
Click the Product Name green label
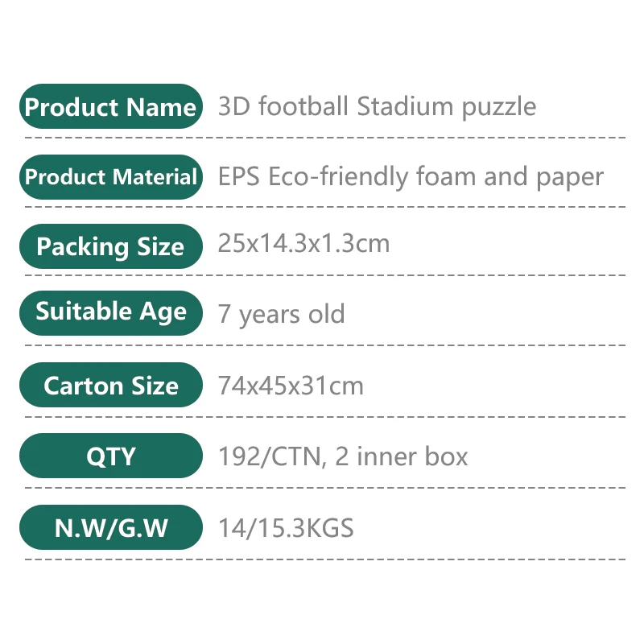[111, 106]
